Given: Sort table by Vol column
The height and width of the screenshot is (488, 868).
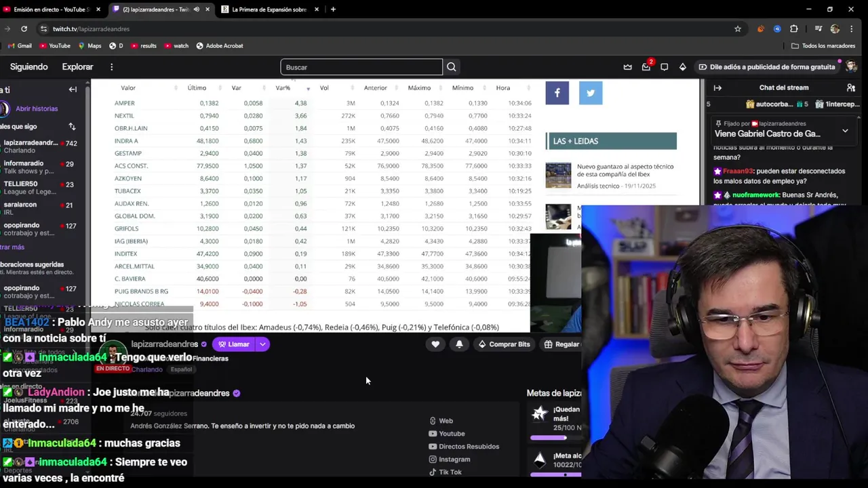Looking at the screenshot, I should click(x=324, y=88).
